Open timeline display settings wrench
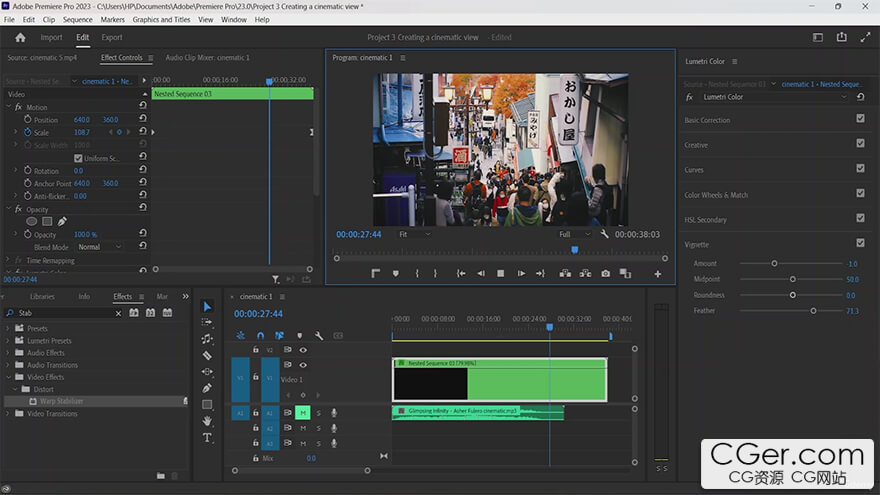 (319, 336)
